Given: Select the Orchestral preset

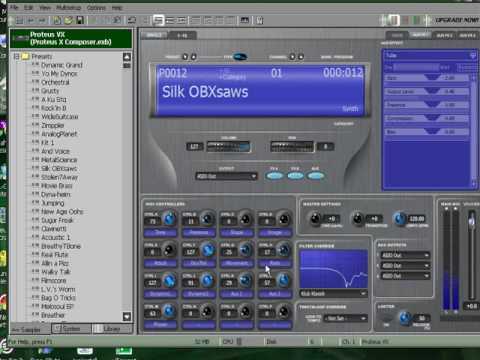Looking at the screenshot, I should point(55,82).
